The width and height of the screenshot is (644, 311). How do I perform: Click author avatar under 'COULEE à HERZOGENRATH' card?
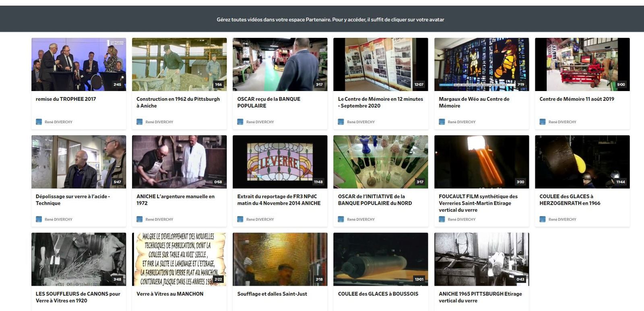tap(542, 219)
